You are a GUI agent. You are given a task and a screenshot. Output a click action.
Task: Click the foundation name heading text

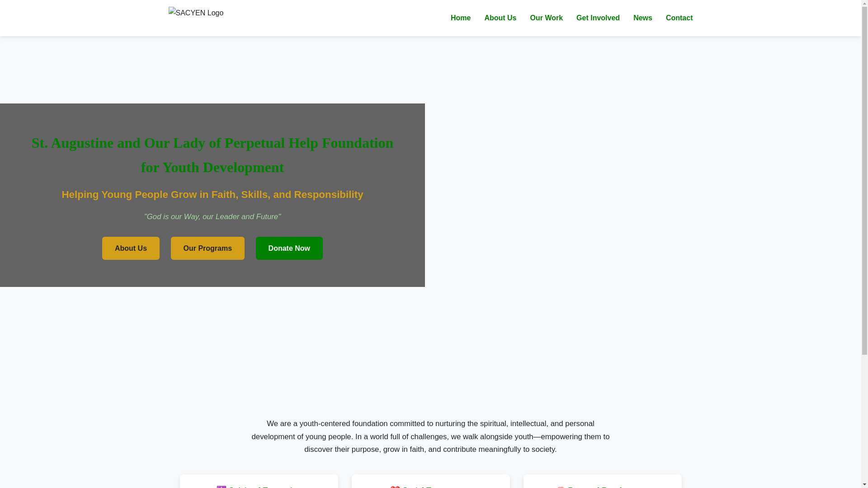pos(212,155)
